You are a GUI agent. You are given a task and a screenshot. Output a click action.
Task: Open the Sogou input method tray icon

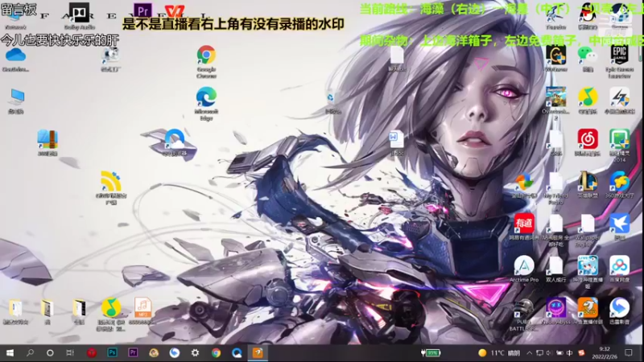coord(581,353)
